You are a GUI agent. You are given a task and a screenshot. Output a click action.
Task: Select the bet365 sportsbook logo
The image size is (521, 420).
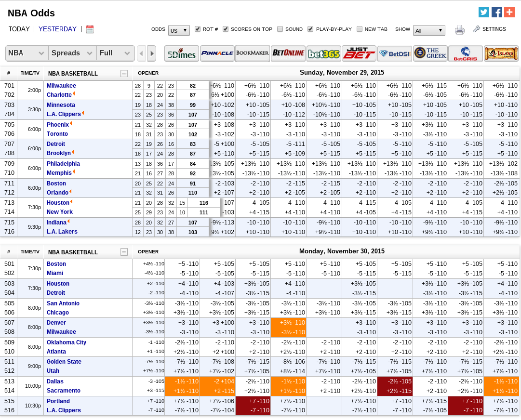tap(323, 53)
